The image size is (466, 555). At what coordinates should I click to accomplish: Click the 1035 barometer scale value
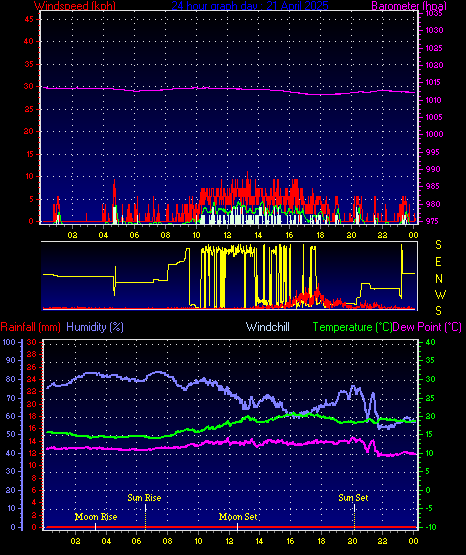[434, 13]
